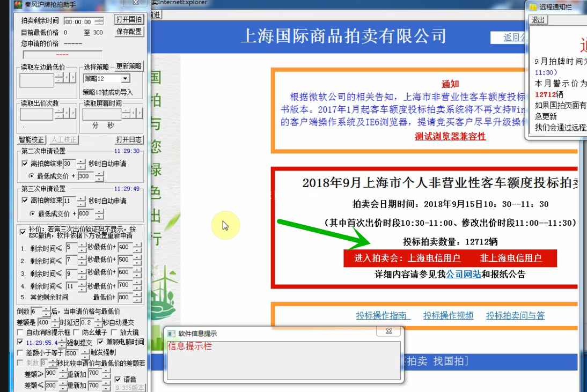Toggle 兼顾电脑时间 checkbox
The height and width of the screenshot is (392, 587).
click(100, 342)
